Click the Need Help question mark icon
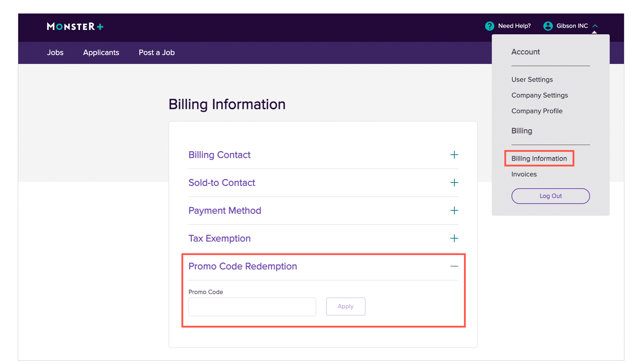This screenshot has width=639, height=364. point(489,26)
